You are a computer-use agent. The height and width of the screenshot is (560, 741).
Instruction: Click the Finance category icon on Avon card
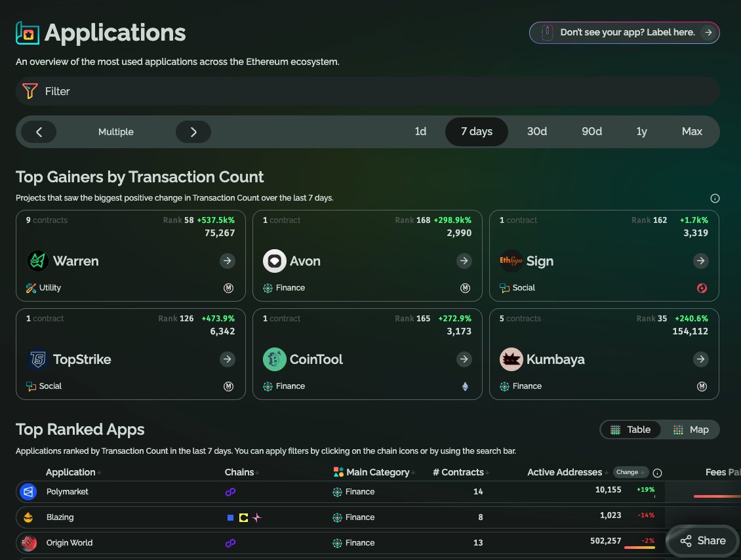[267, 288]
